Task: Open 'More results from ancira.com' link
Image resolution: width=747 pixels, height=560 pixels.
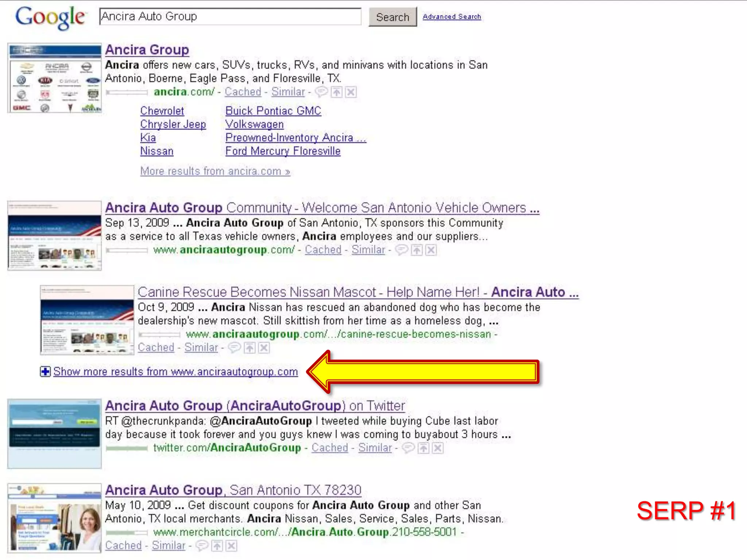Action: pyautogui.click(x=215, y=171)
